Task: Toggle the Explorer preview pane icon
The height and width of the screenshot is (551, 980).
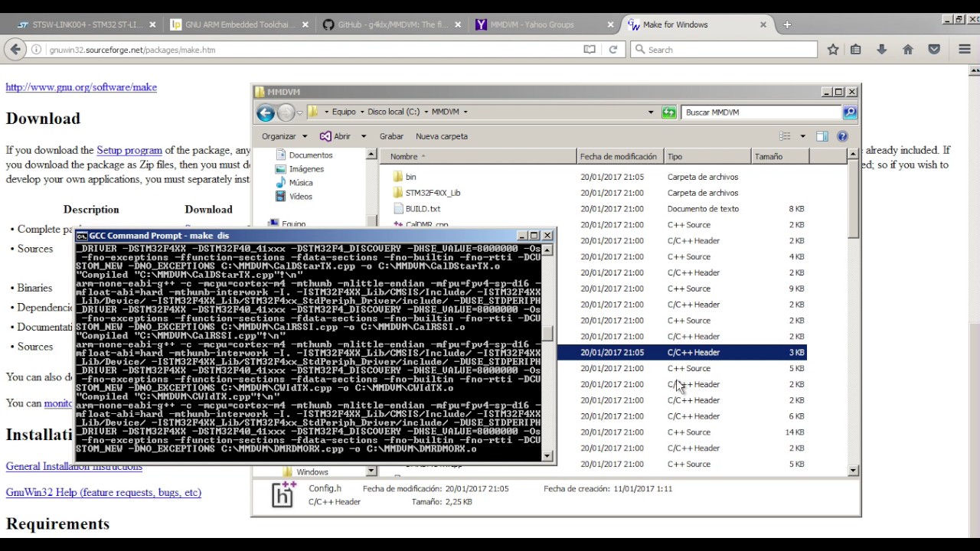Action: [822, 136]
